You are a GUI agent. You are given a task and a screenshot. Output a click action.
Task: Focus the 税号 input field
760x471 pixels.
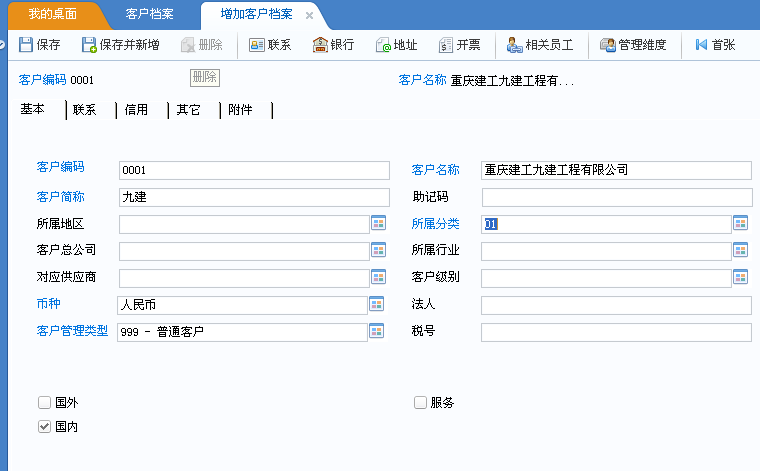pyautogui.click(x=617, y=332)
